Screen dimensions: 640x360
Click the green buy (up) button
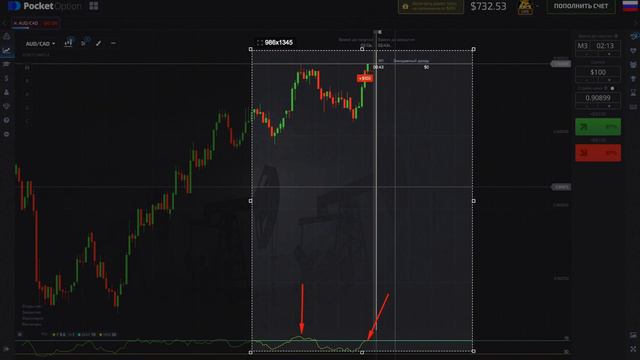pos(598,127)
